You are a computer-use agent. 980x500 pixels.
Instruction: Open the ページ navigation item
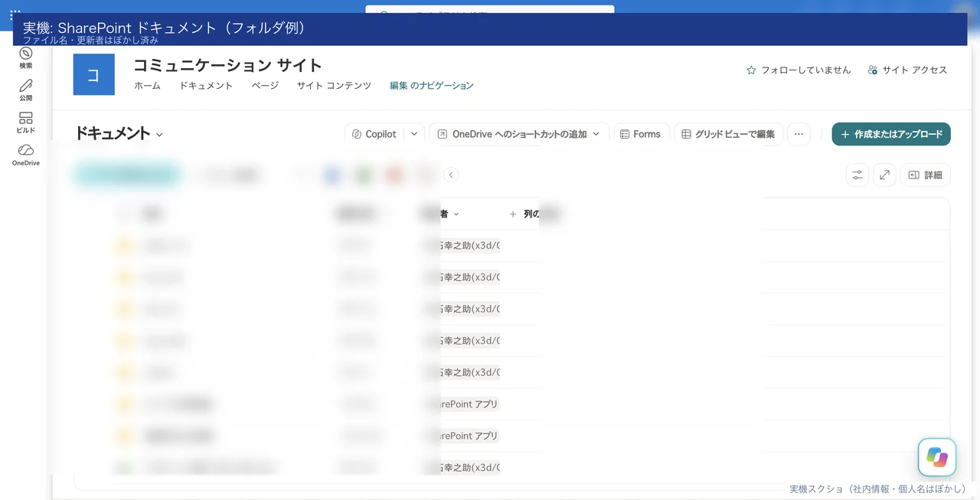coord(265,86)
